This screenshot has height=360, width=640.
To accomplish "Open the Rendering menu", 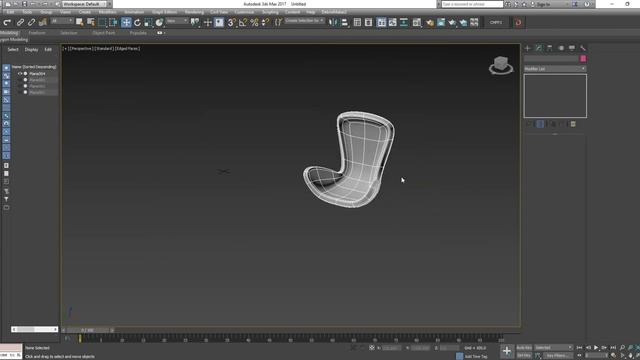I will 194,12.
